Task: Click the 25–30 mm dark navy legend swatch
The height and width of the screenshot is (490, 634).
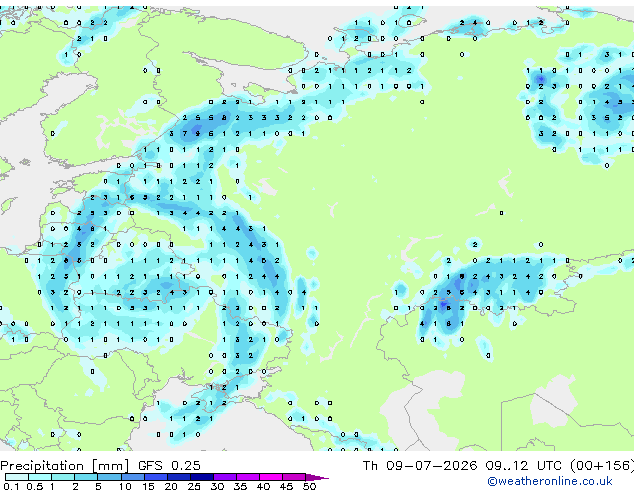Action: coord(201,477)
